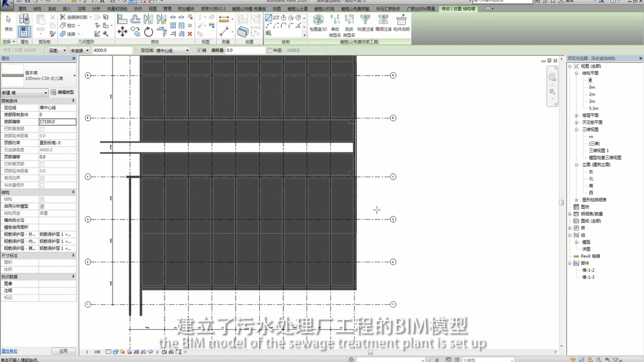Image resolution: width=644 pixels, height=362 pixels.
Task: Open the 建筑 ribbon tab
Action: (22, 8)
